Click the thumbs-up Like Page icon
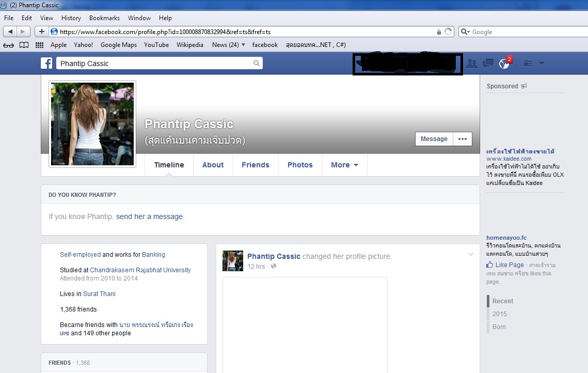 point(490,265)
